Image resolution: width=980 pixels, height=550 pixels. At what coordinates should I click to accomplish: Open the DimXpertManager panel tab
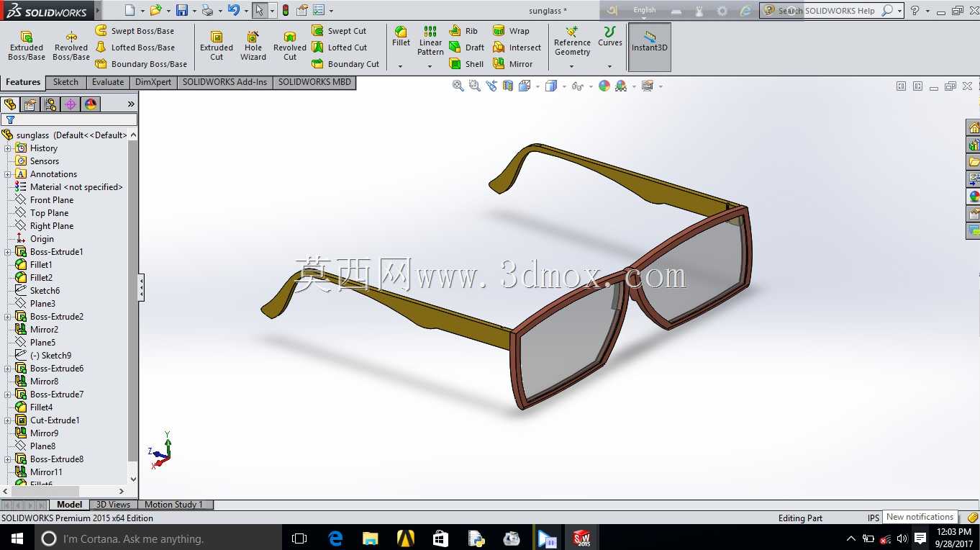tap(71, 104)
